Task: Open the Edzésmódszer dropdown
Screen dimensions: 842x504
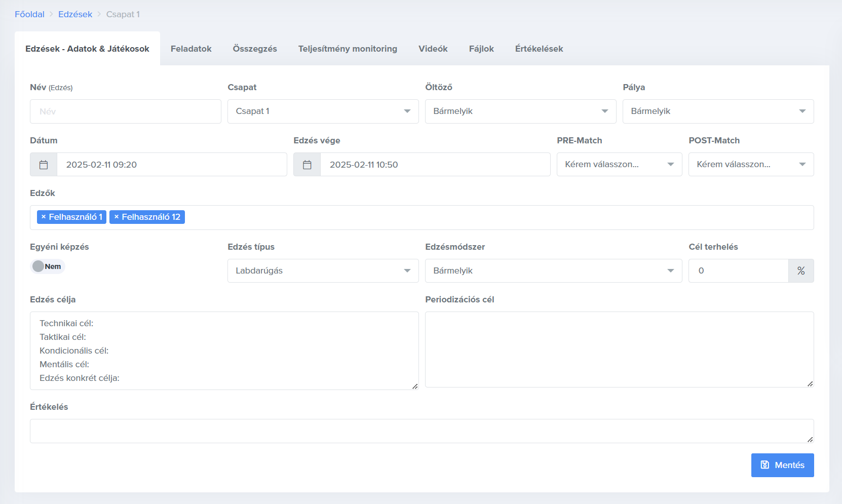Action: pyautogui.click(x=553, y=271)
